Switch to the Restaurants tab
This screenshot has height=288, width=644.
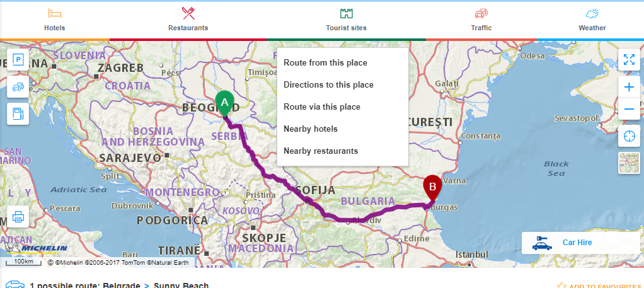coord(188,20)
